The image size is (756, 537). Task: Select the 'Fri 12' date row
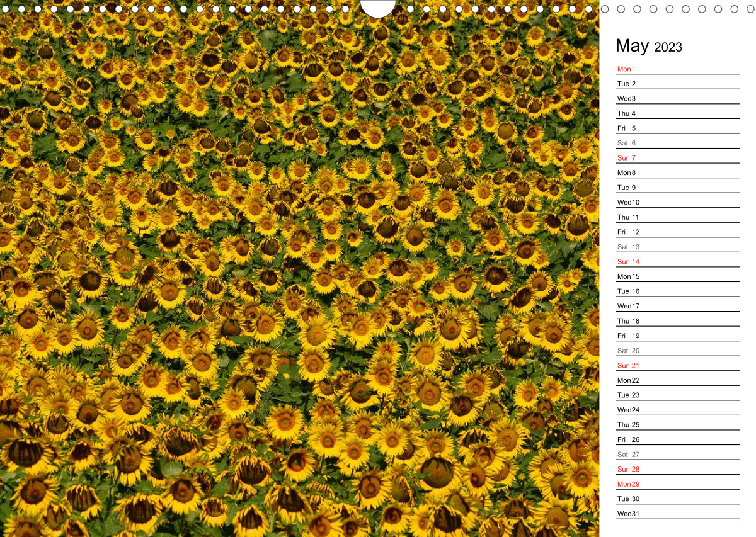click(677, 230)
